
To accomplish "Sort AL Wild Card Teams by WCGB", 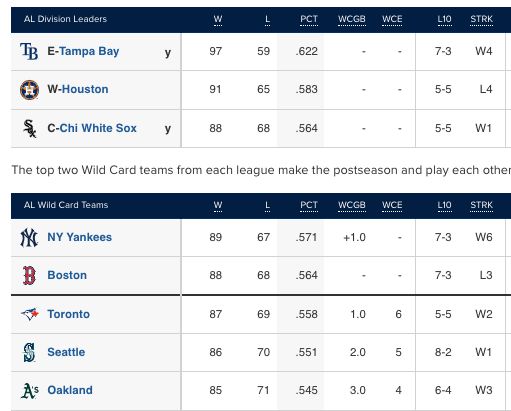I will coord(352,205).
